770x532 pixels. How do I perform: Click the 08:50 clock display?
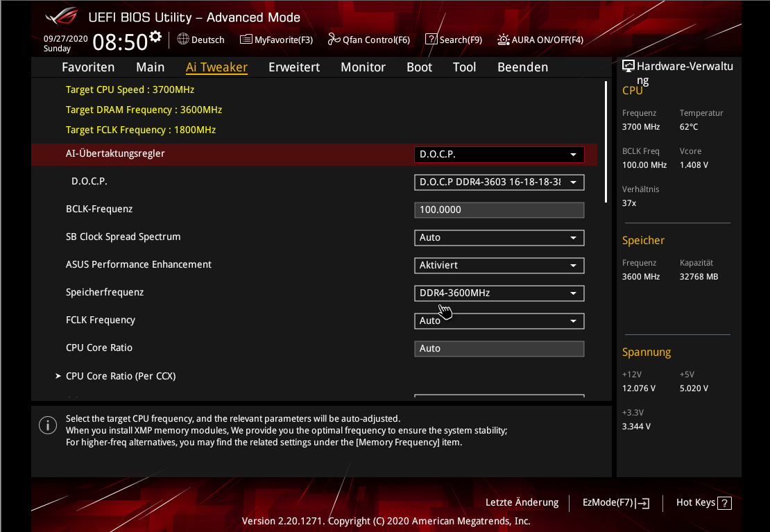click(120, 42)
